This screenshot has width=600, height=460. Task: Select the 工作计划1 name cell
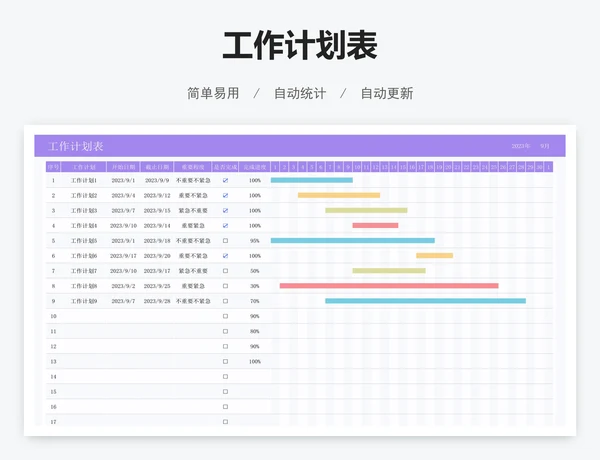(84, 180)
